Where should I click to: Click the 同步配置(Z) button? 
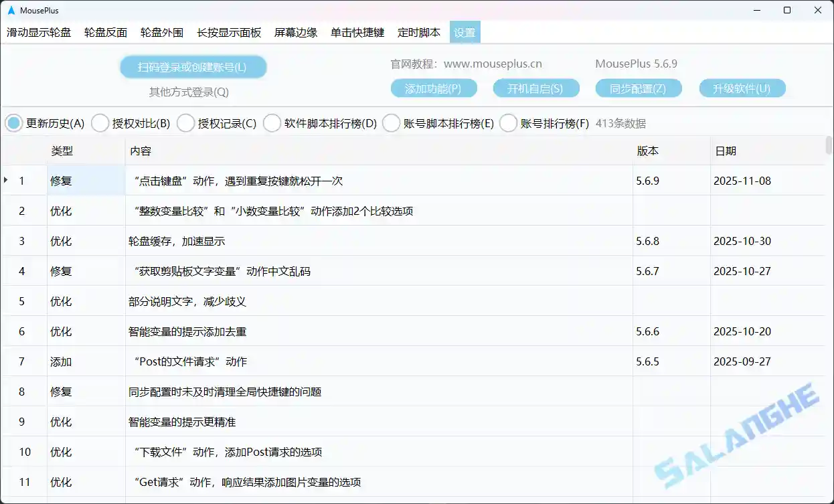(639, 88)
